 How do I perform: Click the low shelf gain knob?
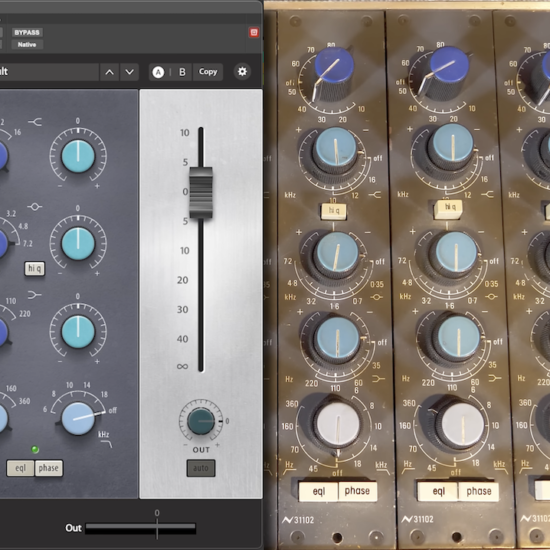78,331
